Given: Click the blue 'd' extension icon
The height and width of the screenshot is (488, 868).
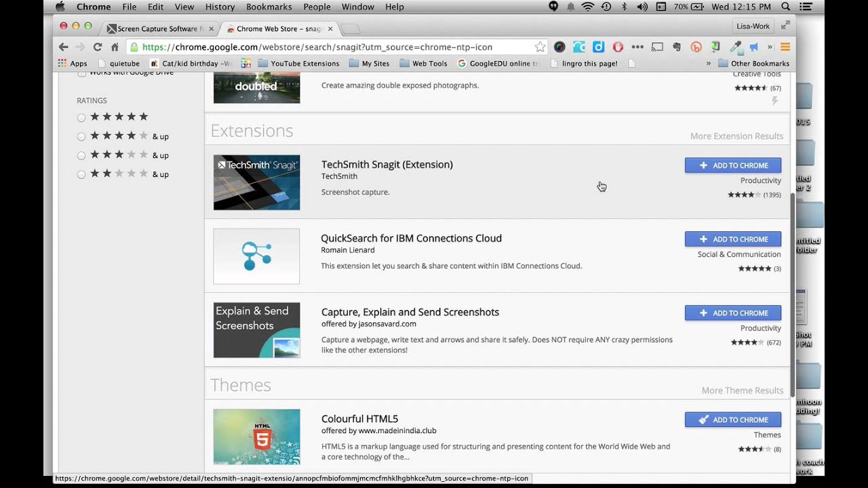Looking at the screenshot, I should click(x=598, y=47).
